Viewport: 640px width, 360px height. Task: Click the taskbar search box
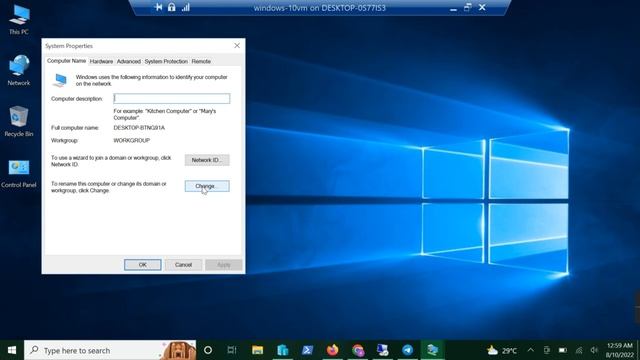click(x=110, y=350)
